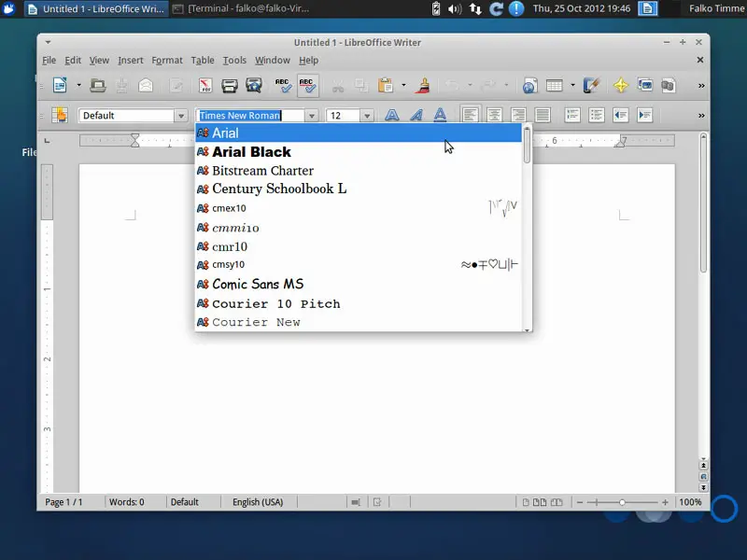Click the New document icon
This screenshot has width=747, height=560.
coord(60,86)
